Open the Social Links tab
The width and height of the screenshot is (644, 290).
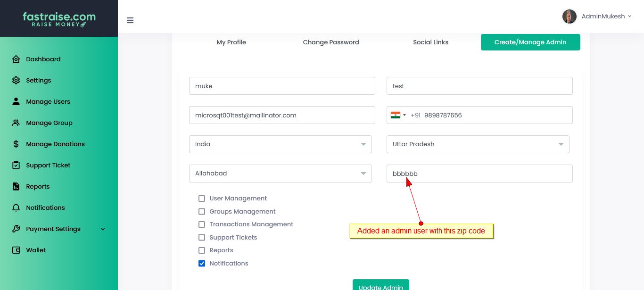tap(430, 42)
